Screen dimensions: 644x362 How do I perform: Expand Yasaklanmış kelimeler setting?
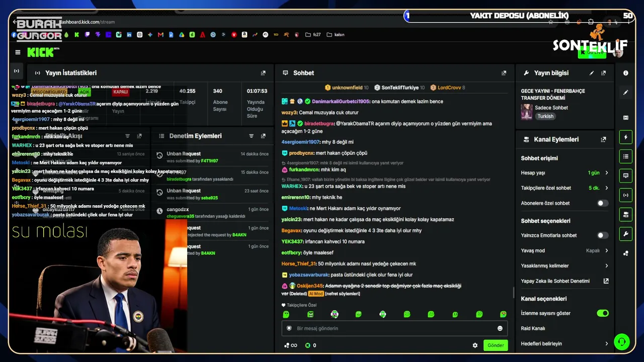point(565,265)
